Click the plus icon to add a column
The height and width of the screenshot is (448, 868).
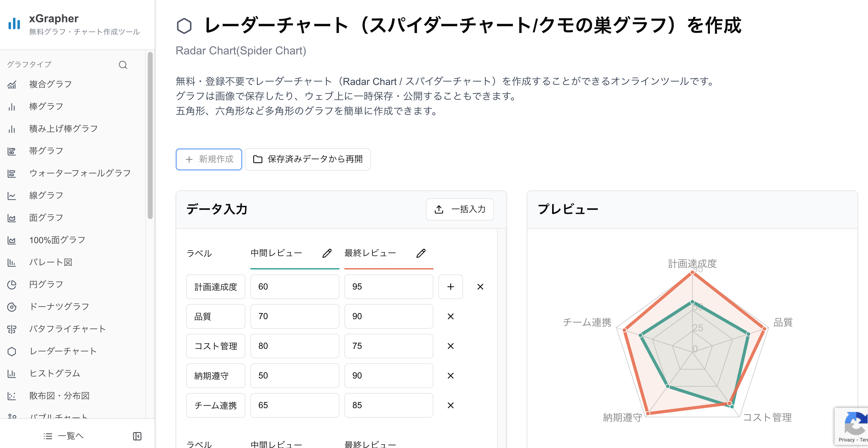pyautogui.click(x=450, y=287)
